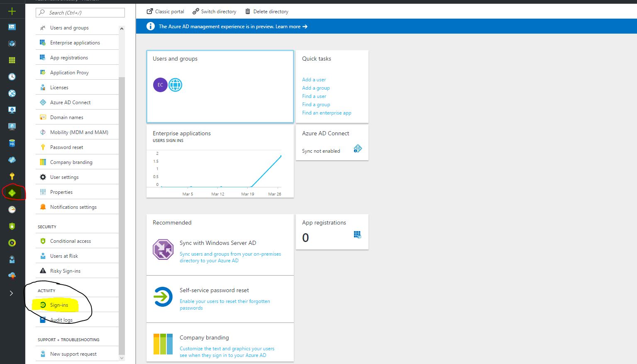Viewport: 637px width, 364px height.
Task: Open Azure AD Connect menu item
Action: [77, 103]
